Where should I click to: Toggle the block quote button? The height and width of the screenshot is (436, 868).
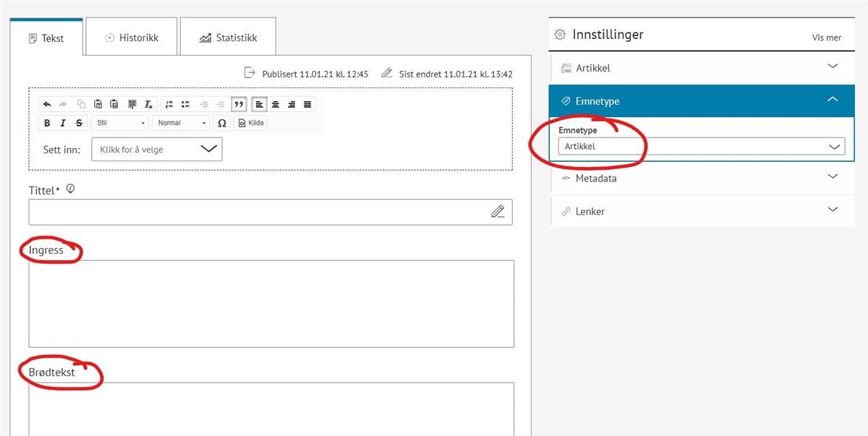click(239, 104)
